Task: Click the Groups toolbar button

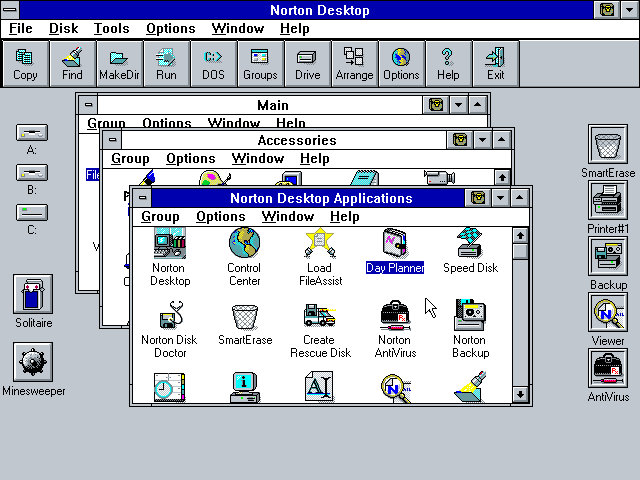Action: (x=260, y=64)
